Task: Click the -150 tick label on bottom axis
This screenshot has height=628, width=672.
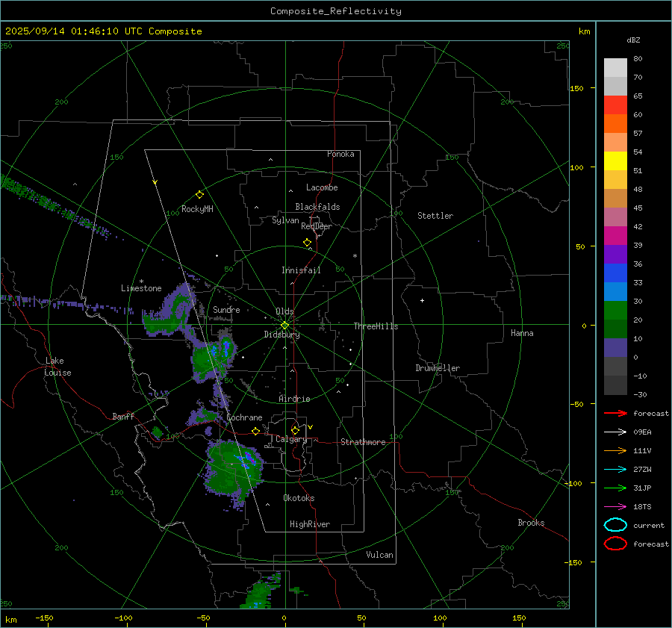Action: (x=44, y=618)
